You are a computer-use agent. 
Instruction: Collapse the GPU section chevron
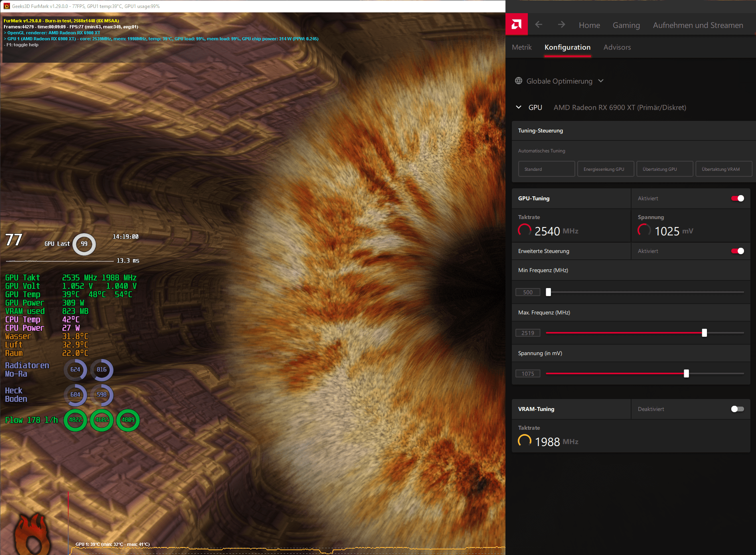tap(518, 107)
